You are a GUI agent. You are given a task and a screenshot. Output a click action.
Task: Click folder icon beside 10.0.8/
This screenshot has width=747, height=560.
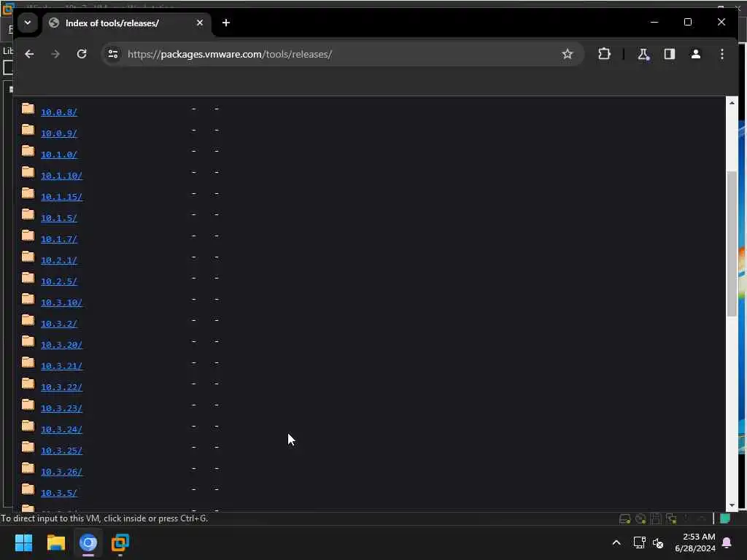pyautogui.click(x=28, y=109)
